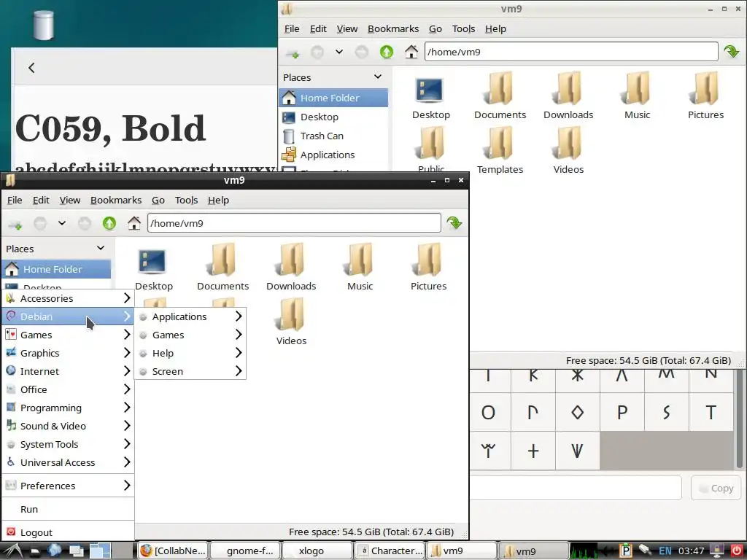The height and width of the screenshot is (560, 747).
Task: Open history dropdown arrow in front window toolbar
Action: coord(62,222)
